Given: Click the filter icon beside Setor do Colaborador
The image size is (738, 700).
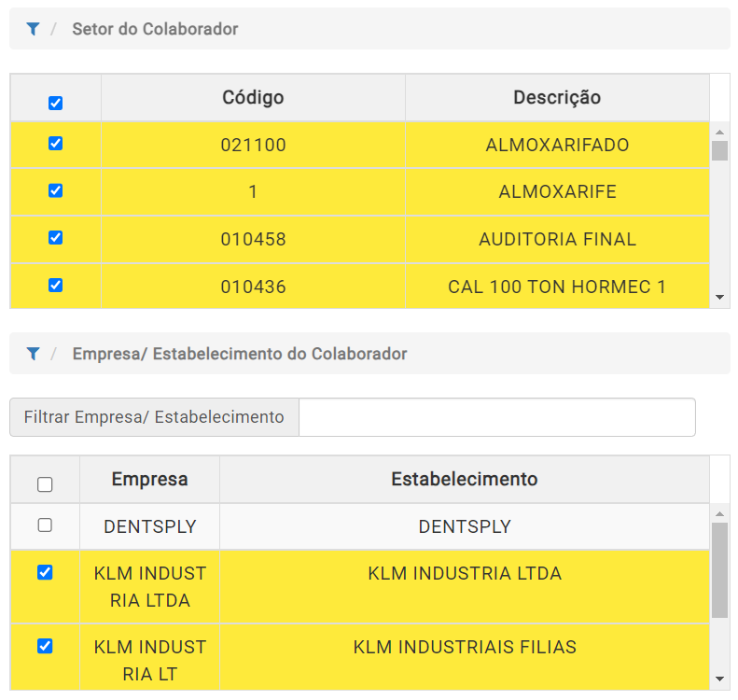Looking at the screenshot, I should pos(33,29).
